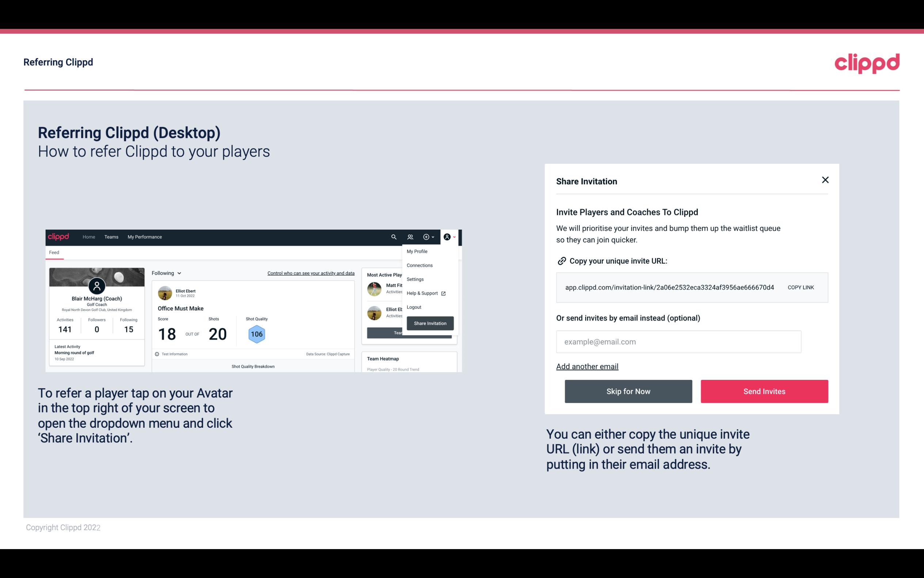Click the Home tab in navbar
This screenshot has width=924, height=578.
click(x=88, y=237)
